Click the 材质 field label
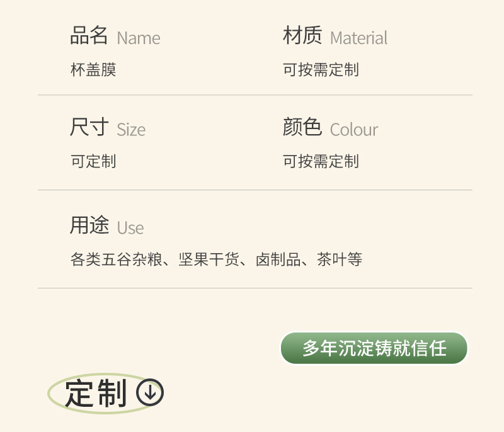504x432 pixels. 302,36
